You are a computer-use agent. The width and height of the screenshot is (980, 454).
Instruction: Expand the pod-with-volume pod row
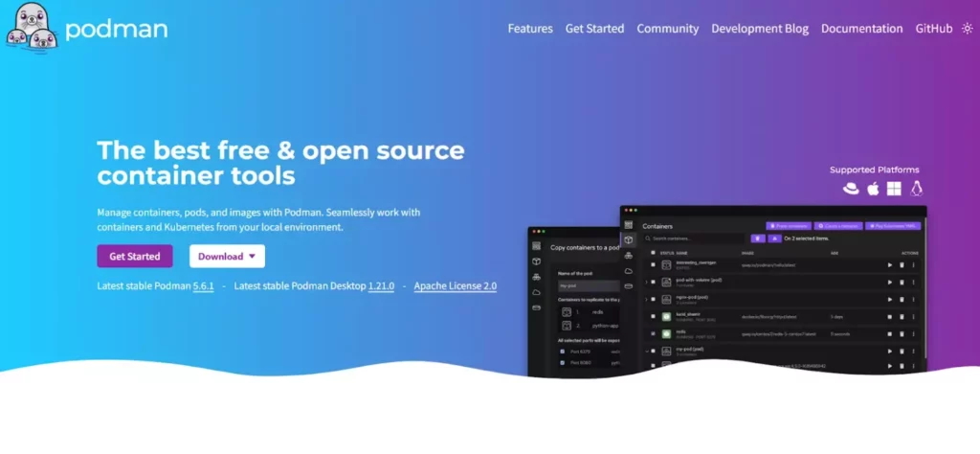pyautogui.click(x=646, y=282)
